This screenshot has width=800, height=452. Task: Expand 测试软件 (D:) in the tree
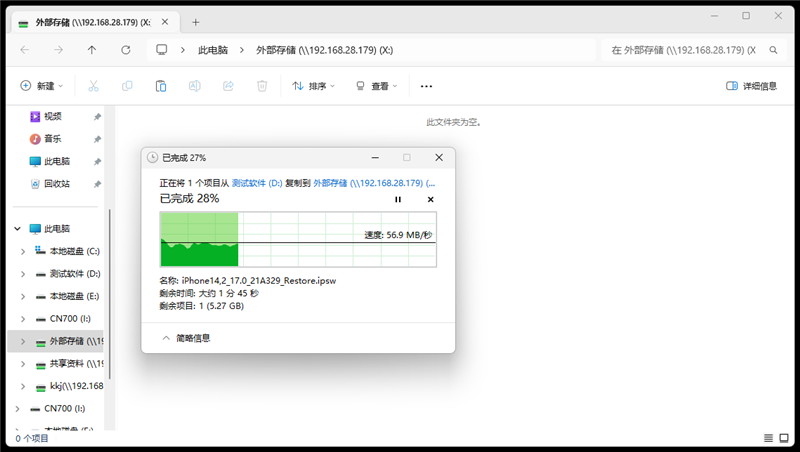coord(23,274)
